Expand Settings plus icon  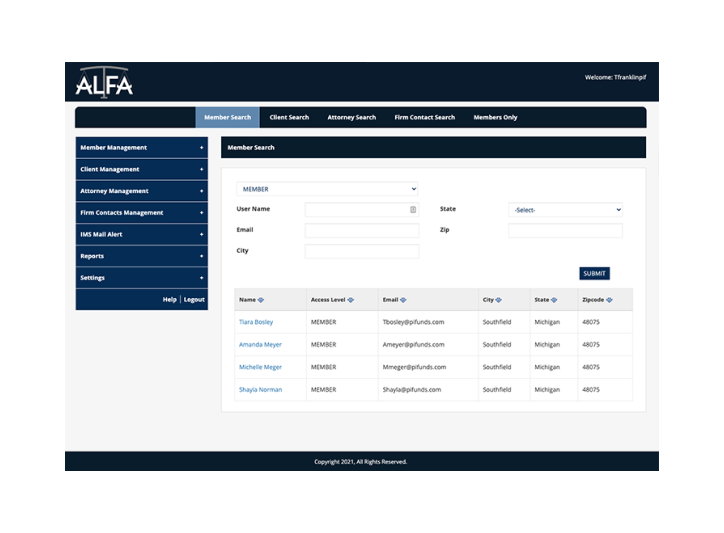pos(201,278)
